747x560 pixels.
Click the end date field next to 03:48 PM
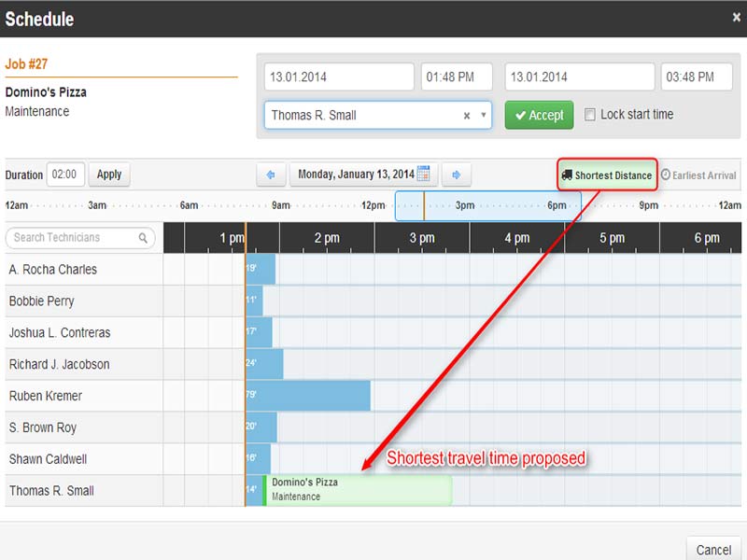(580, 77)
